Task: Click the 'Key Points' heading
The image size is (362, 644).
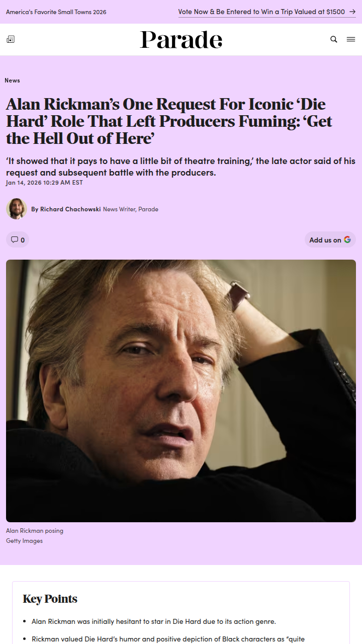Action: 50,599
